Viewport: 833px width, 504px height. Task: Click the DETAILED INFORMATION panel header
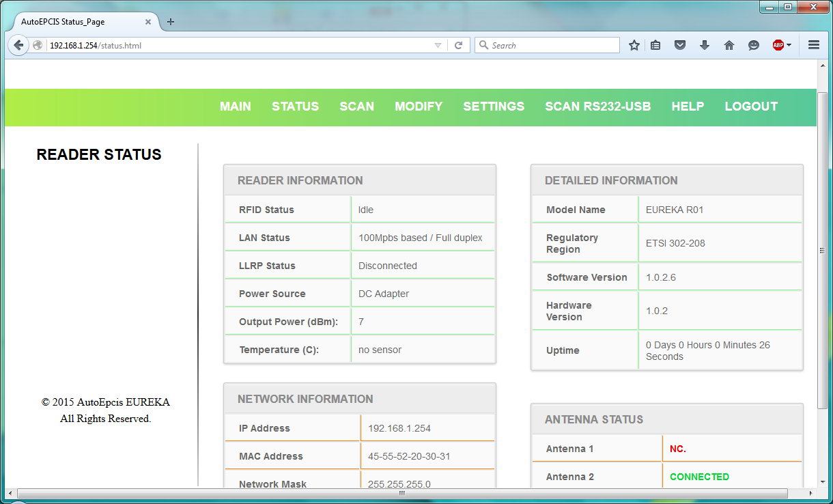click(x=667, y=180)
